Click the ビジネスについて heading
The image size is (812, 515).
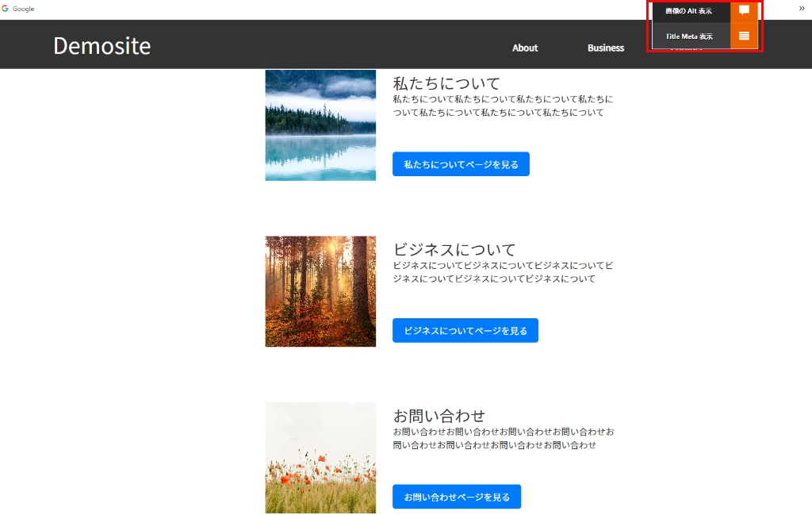(454, 249)
